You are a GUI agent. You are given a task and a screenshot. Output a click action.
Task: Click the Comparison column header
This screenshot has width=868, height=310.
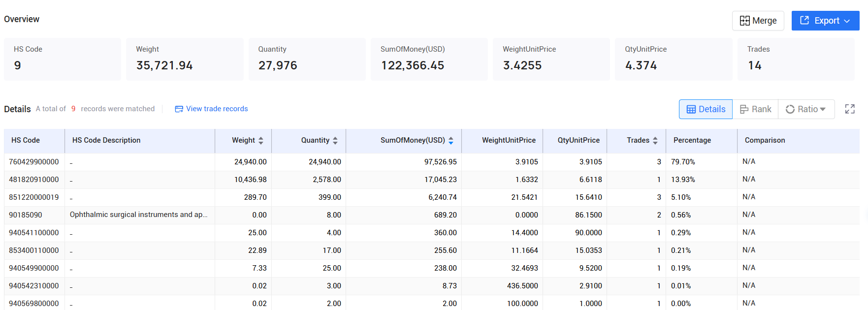click(x=799, y=140)
